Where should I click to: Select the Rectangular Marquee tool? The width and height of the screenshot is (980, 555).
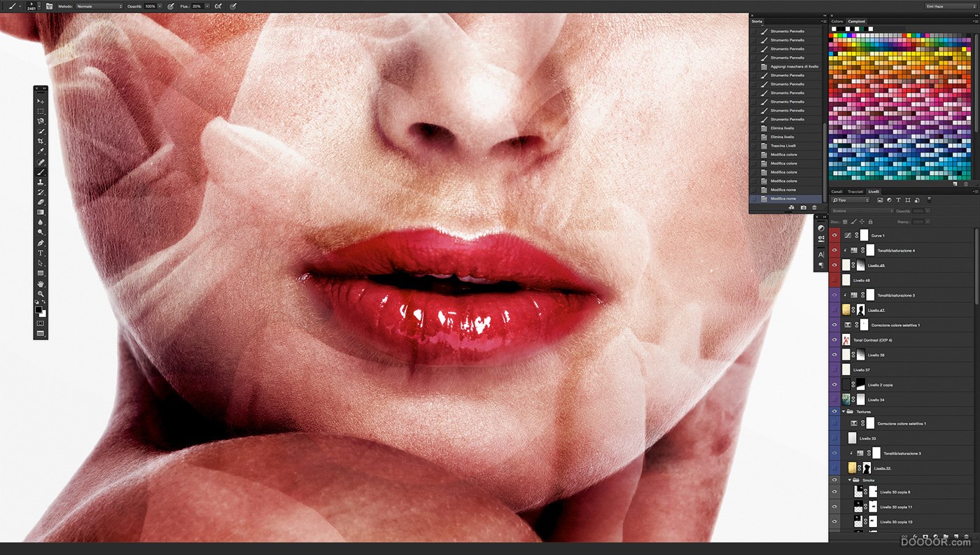tap(41, 111)
